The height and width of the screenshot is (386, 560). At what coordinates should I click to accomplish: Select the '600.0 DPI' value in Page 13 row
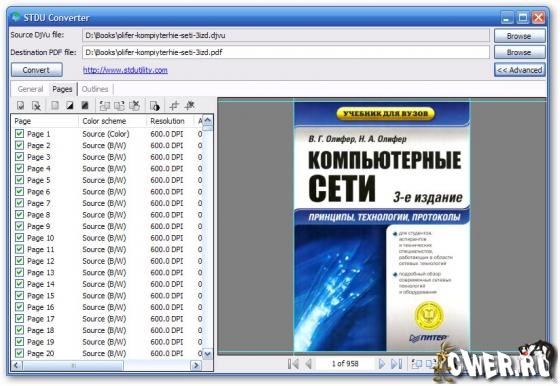point(167,272)
